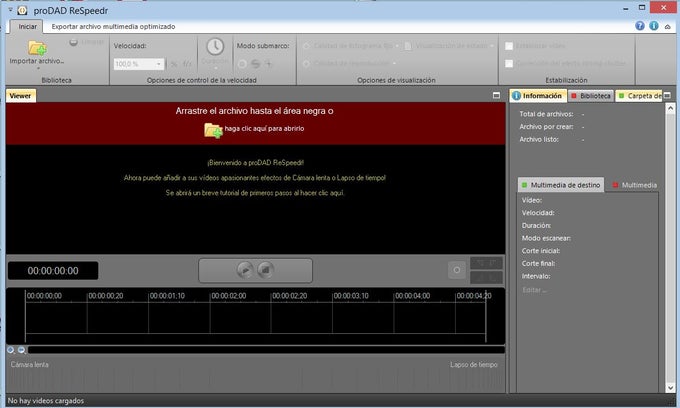680x408 pixels.
Task: Click the percent icon next to speed box
Action: point(174,64)
